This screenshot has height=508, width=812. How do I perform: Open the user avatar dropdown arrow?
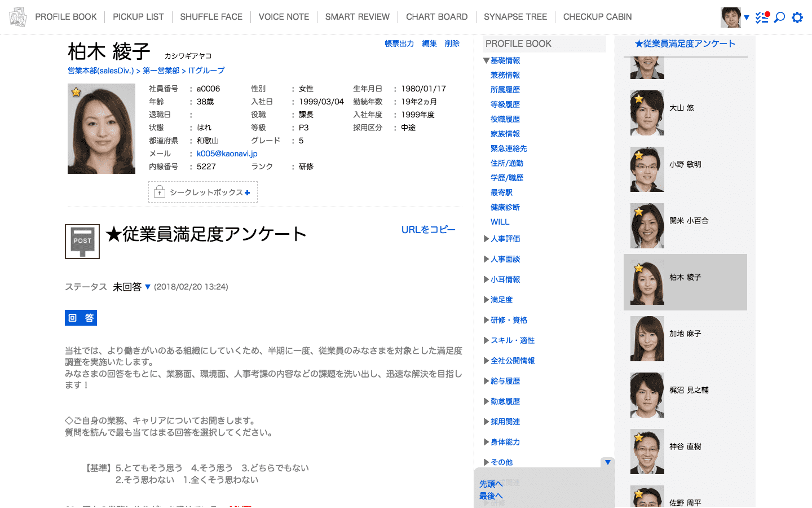[747, 17]
